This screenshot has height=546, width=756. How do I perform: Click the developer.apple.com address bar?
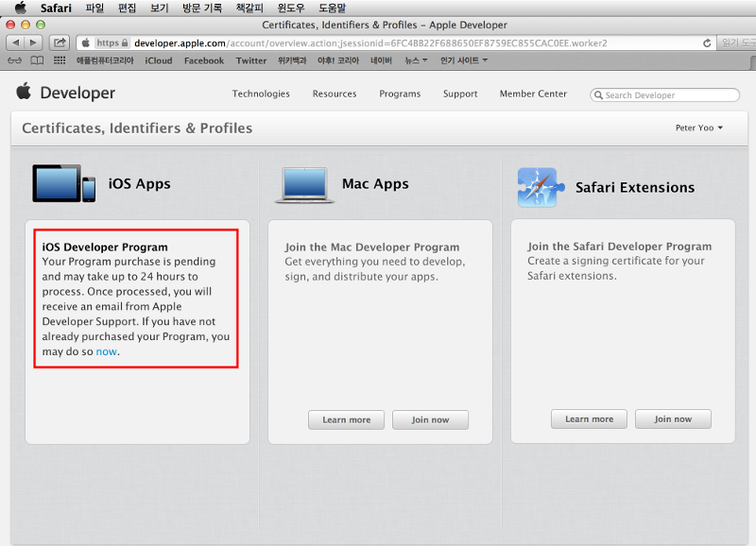pos(396,43)
